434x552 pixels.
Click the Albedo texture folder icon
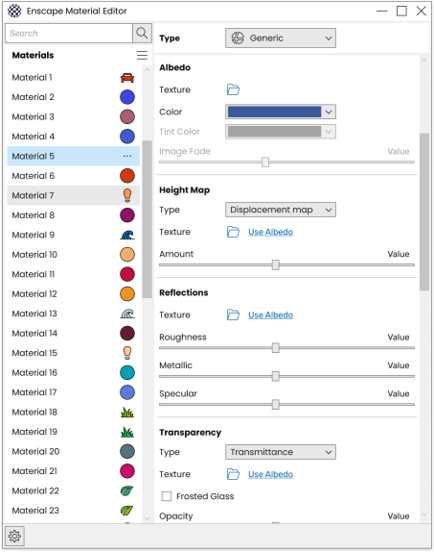pos(233,90)
